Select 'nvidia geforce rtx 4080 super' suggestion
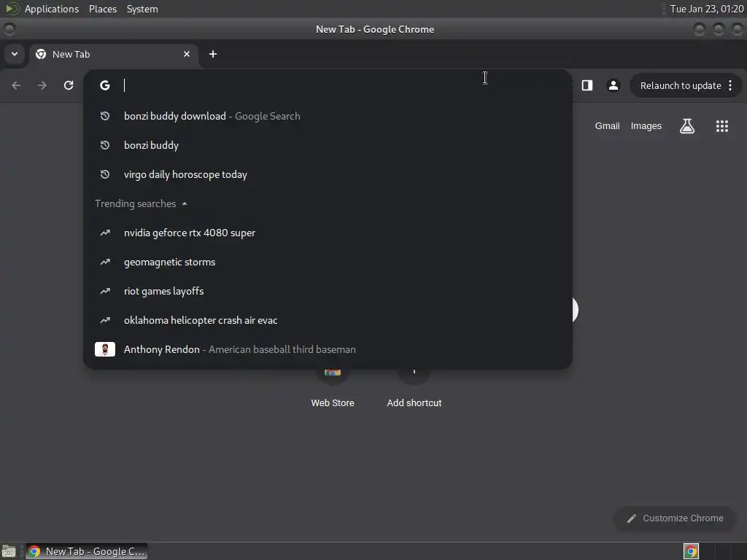 [x=328, y=233]
